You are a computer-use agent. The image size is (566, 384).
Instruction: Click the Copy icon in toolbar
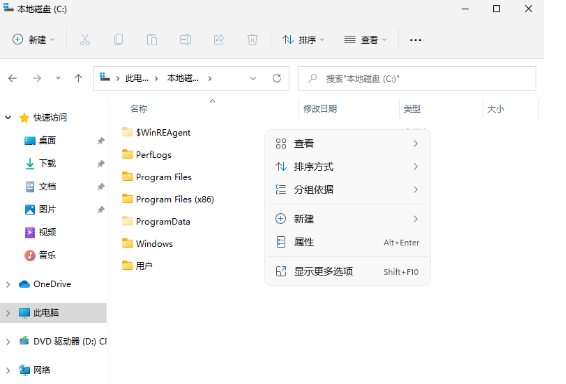click(118, 39)
